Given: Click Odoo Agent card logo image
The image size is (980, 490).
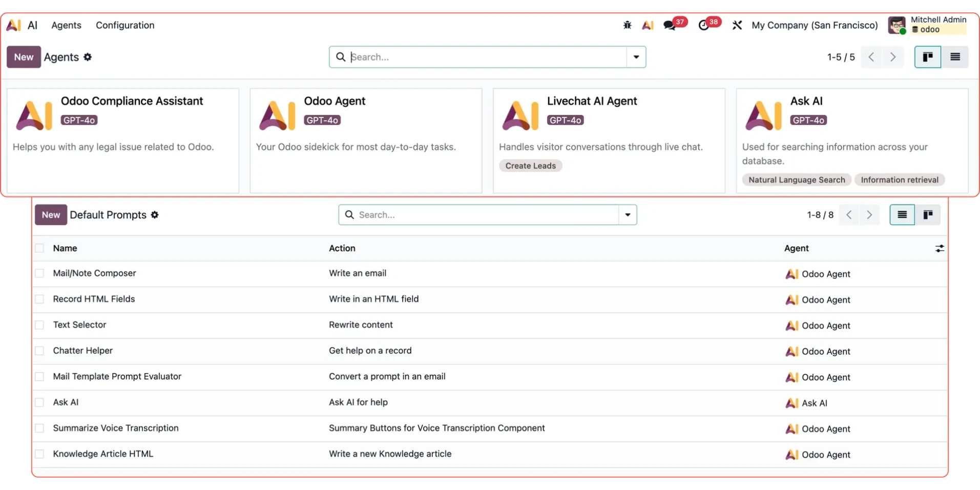Looking at the screenshot, I should (x=278, y=115).
